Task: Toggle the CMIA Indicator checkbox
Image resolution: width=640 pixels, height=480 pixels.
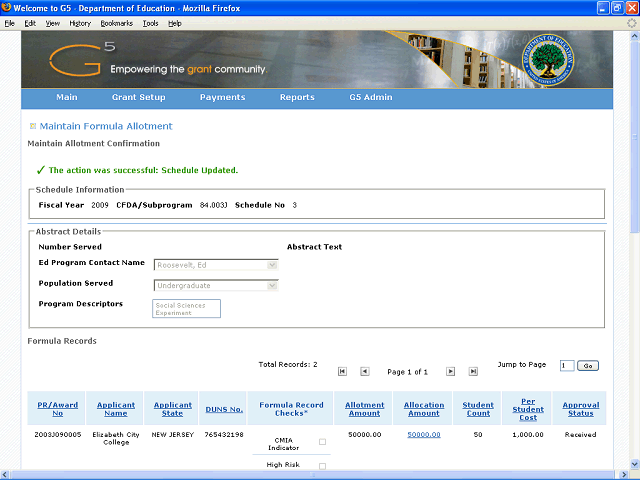Action: coord(322,442)
